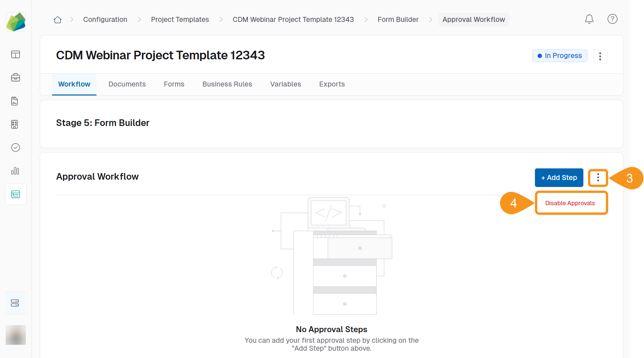Open the In Progress status dropdown
Viewport: 644px width, 358px height.
point(559,56)
